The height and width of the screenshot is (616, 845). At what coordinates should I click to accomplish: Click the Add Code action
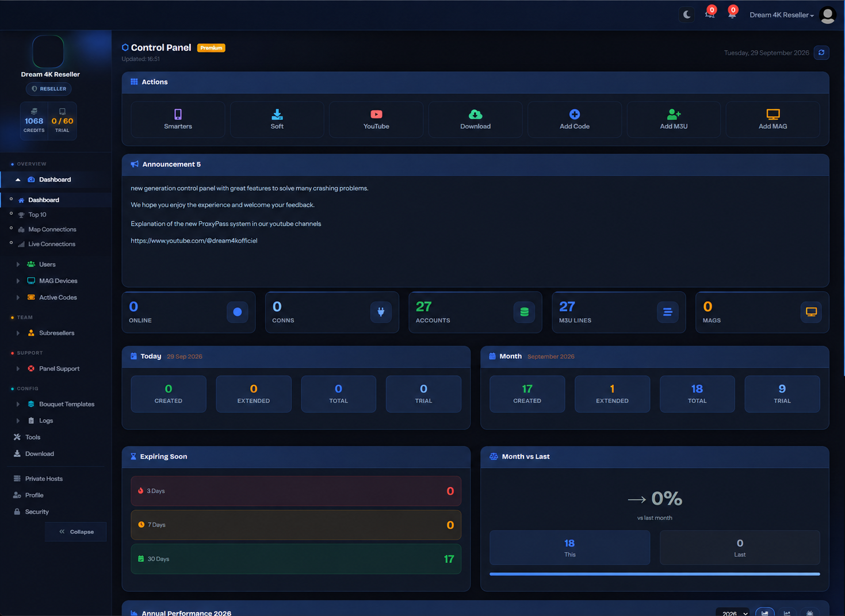tap(575, 119)
